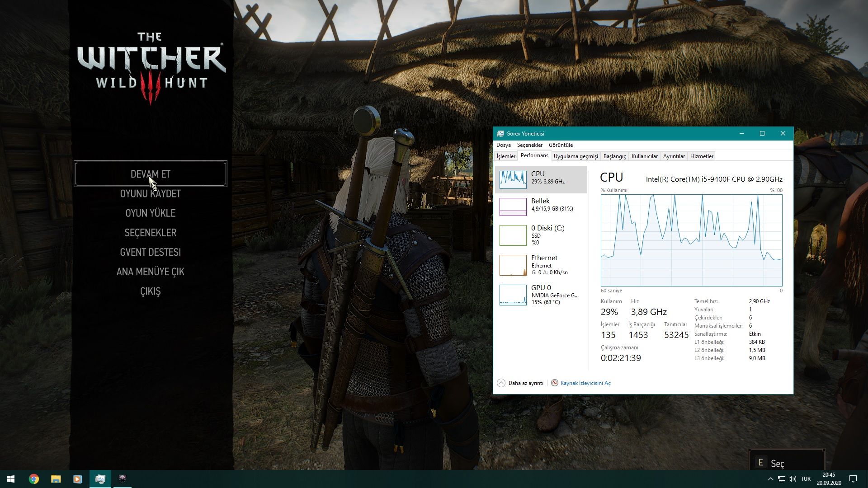Collapse details with Daha az ayrıntı arrow
Viewport: 868px width, 488px height.
tap(501, 383)
